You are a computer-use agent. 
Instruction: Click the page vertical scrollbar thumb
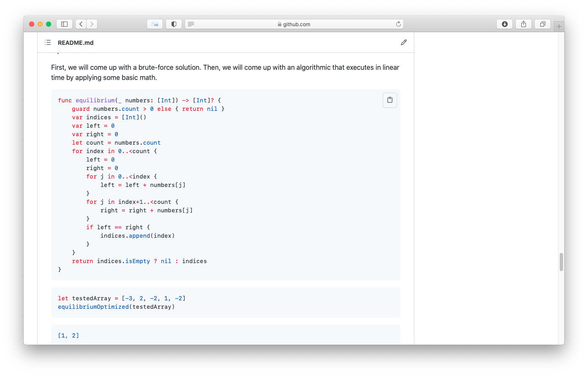[x=561, y=262]
